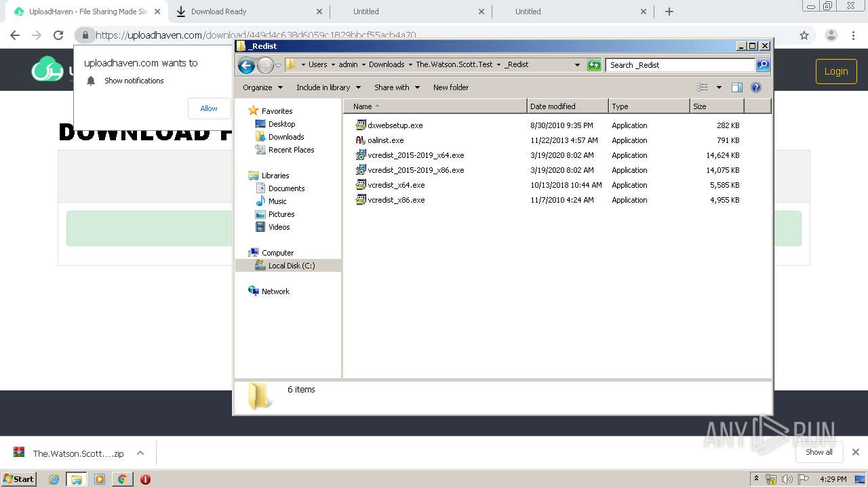Screen dimensions: 868x488
Task: Select the vcredist_2015-2019_x64.exe icon
Action: click(x=361, y=155)
